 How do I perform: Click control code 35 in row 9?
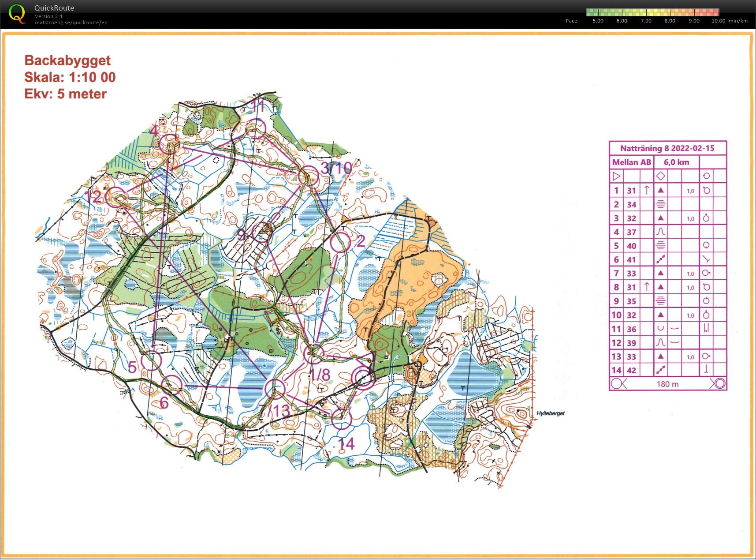(631, 301)
